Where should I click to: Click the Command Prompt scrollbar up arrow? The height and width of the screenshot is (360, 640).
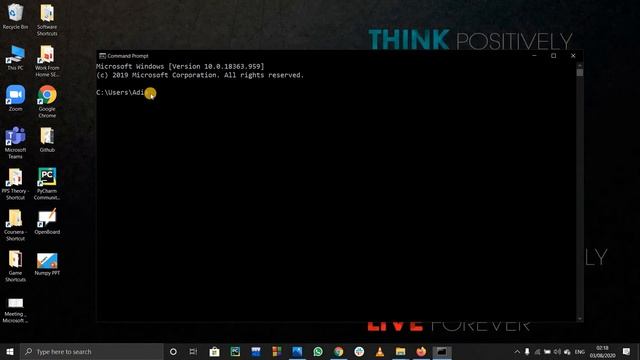[580, 65]
